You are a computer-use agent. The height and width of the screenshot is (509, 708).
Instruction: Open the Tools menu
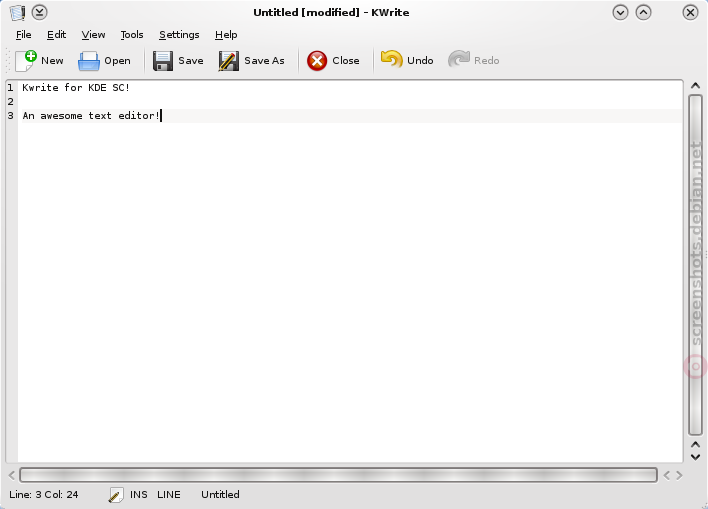click(x=132, y=35)
